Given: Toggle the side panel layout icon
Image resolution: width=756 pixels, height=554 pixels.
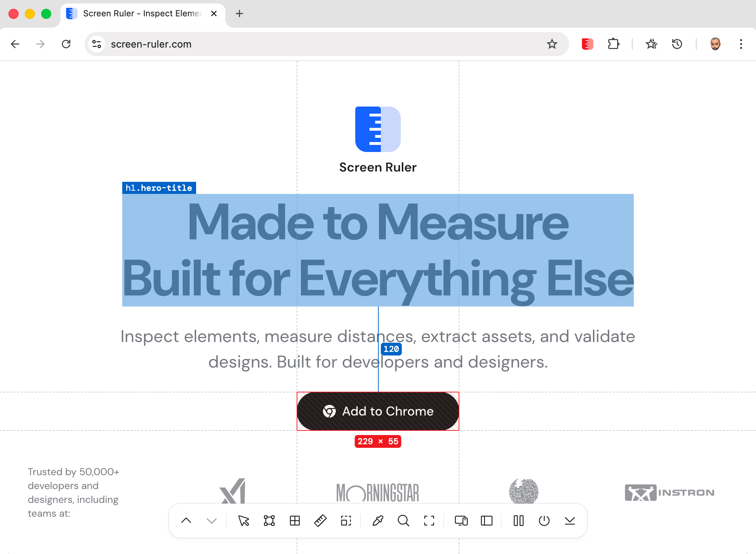Looking at the screenshot, I should pos(487,521).
